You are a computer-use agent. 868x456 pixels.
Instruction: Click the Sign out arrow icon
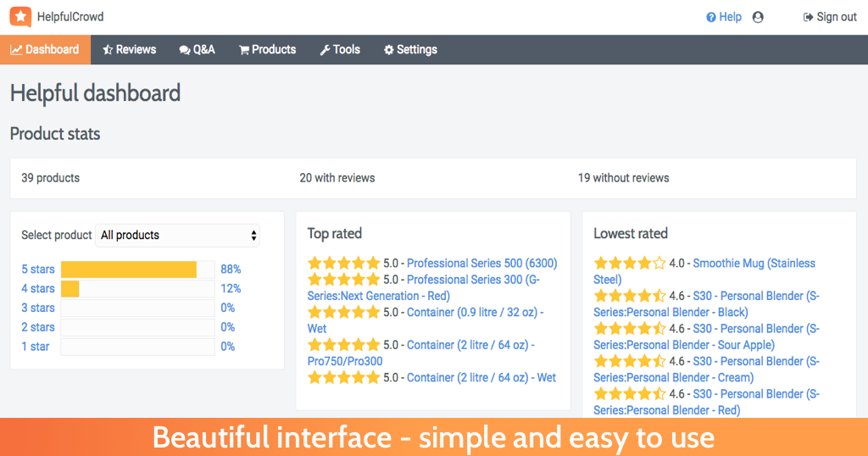click(808, 17)
